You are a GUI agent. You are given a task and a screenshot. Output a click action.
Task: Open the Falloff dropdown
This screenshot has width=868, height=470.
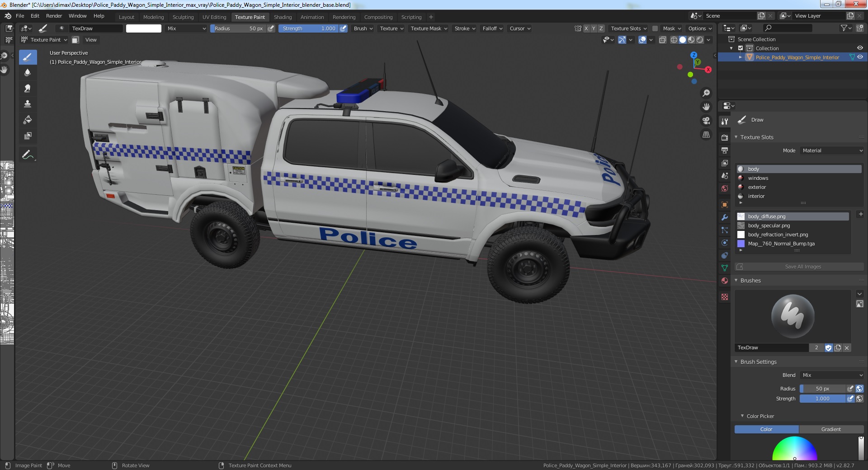492,28
